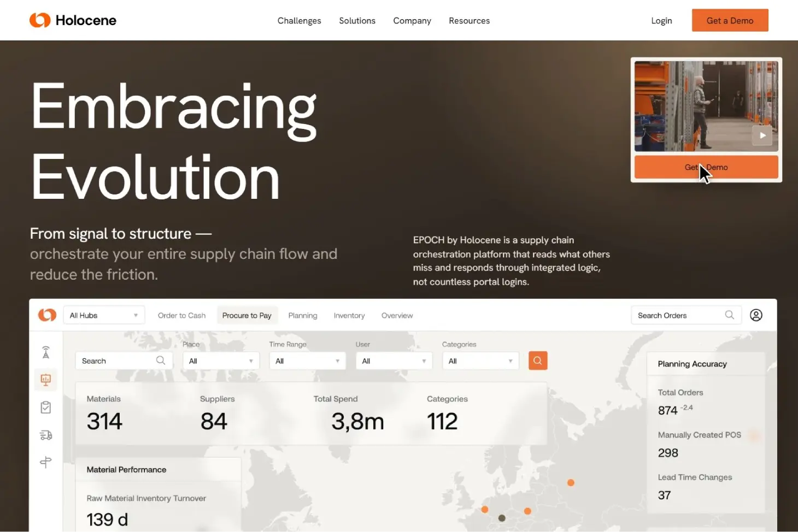798x532 pixels.
Task: Open the Challenges menu
Action: [300, 21]
